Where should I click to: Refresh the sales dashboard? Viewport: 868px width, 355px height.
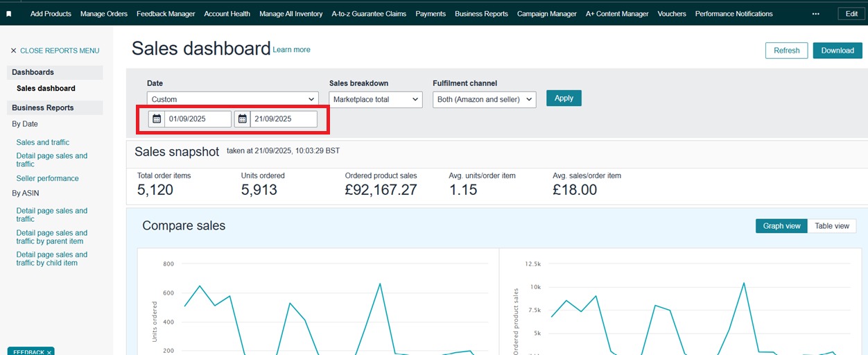786,51
